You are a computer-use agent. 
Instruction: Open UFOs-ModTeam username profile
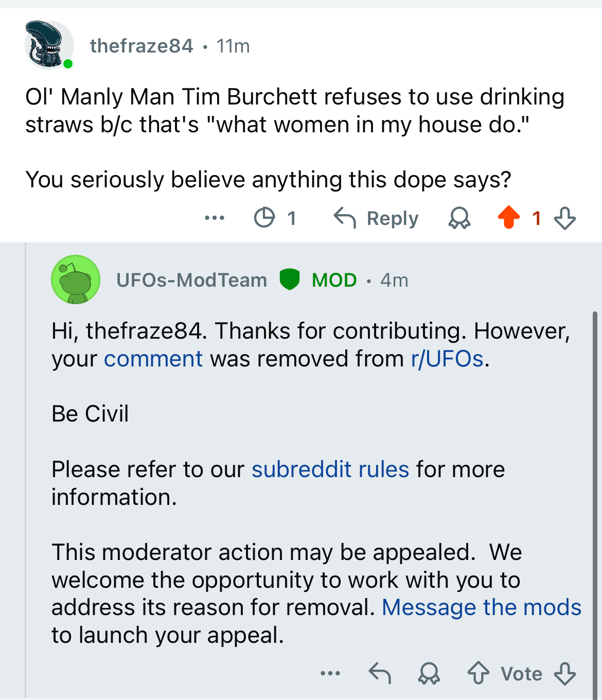(191, 280)
